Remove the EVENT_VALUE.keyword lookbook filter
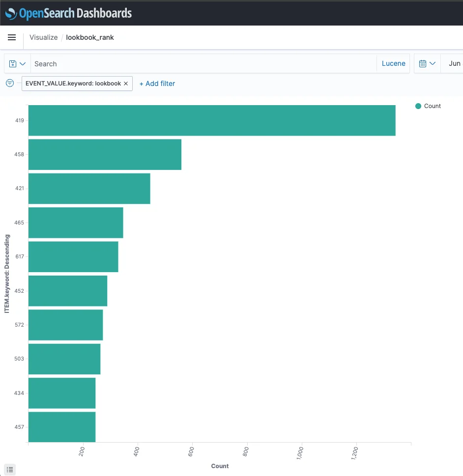Image resolution: width=463 pixels, height=476 pixels. click(126, 84)
